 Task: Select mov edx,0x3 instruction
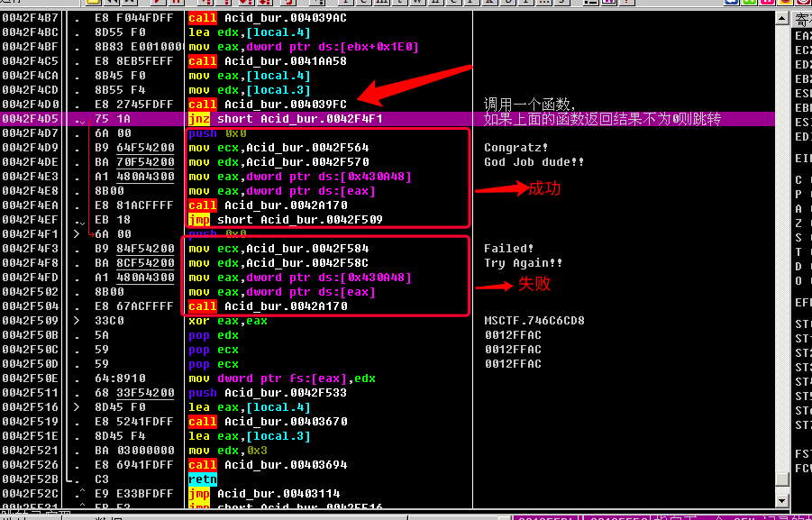(x=228, y=452)
